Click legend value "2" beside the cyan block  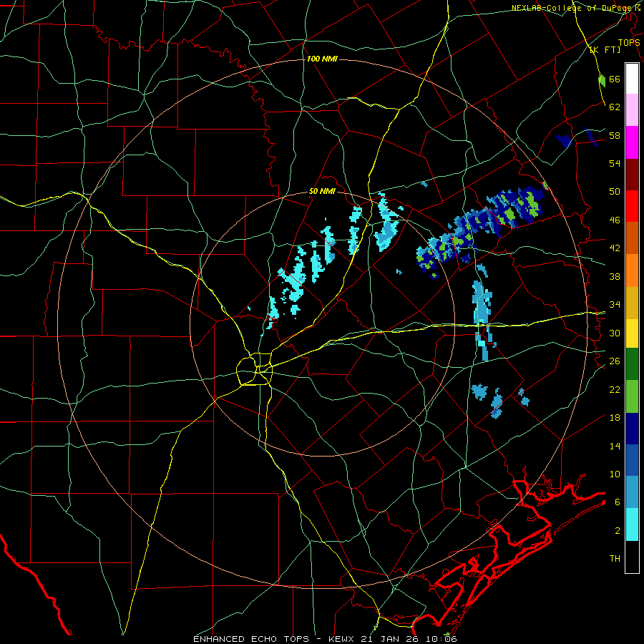[x=617, y=531]
